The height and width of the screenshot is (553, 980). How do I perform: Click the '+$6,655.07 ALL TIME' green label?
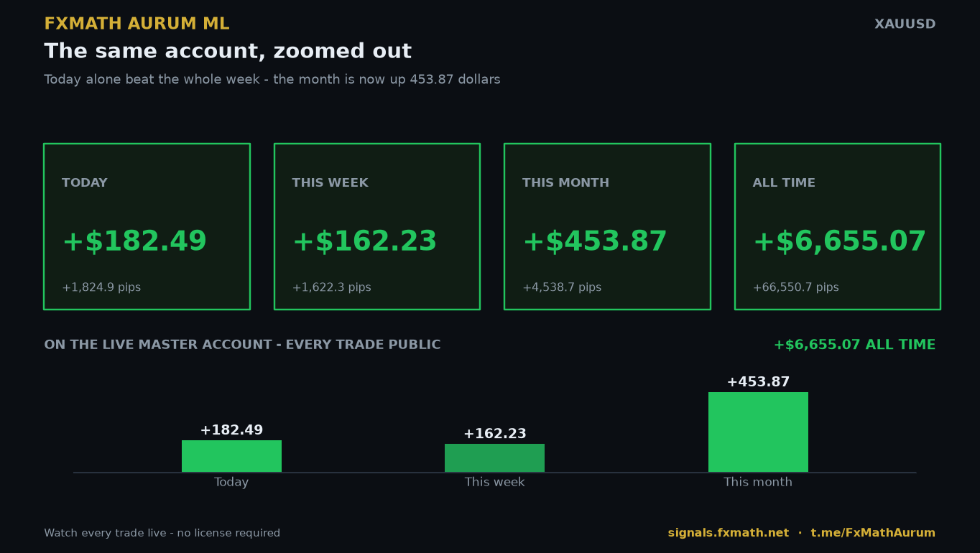(854, 345)
